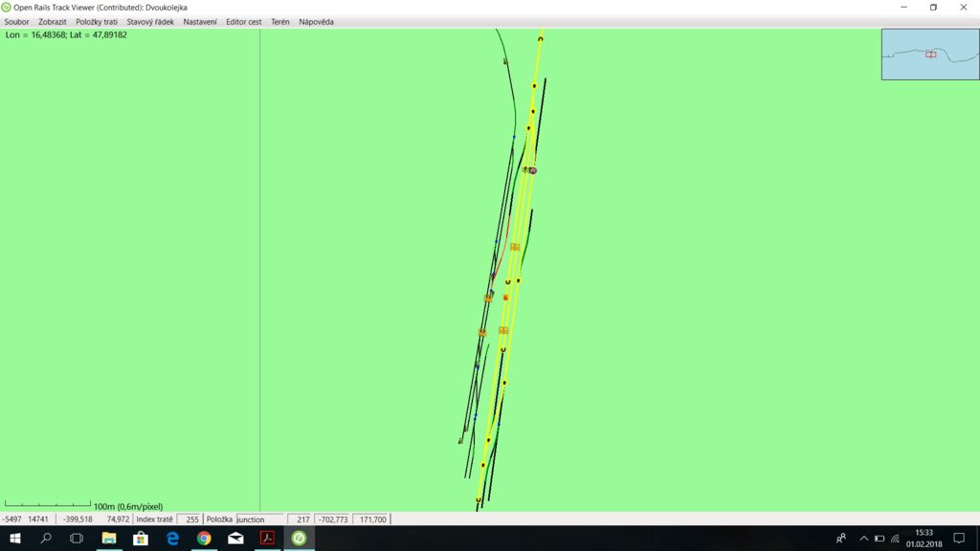The height and width of the screenshot is (551, 980).
Task: Expand the Stavový řádek menu
Action: (150, 22)
